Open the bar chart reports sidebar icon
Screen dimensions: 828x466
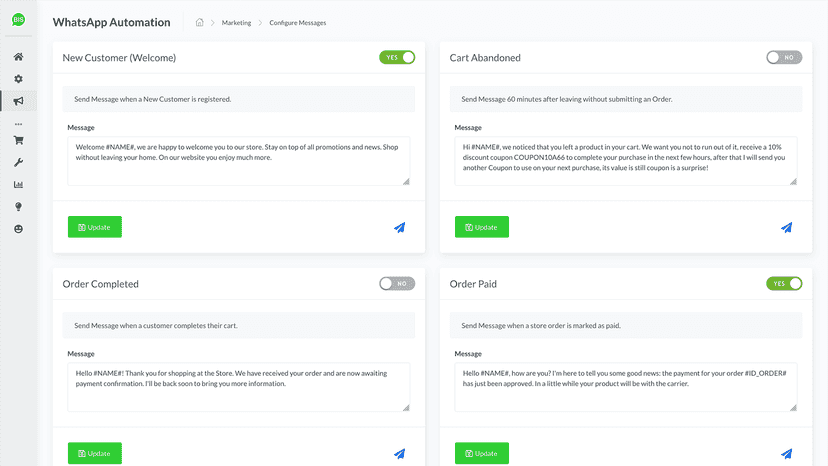pyautogui.click(x=18, y=184)
